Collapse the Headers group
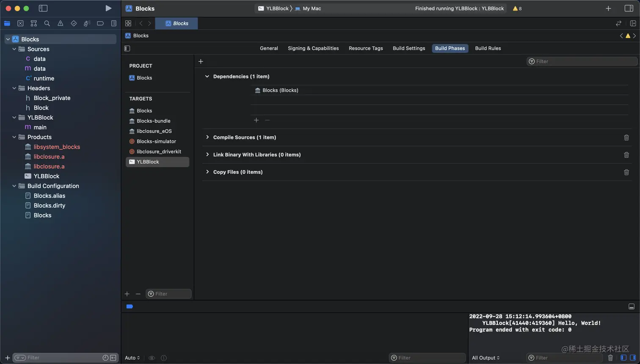640x364 pixels. (14, 88)
